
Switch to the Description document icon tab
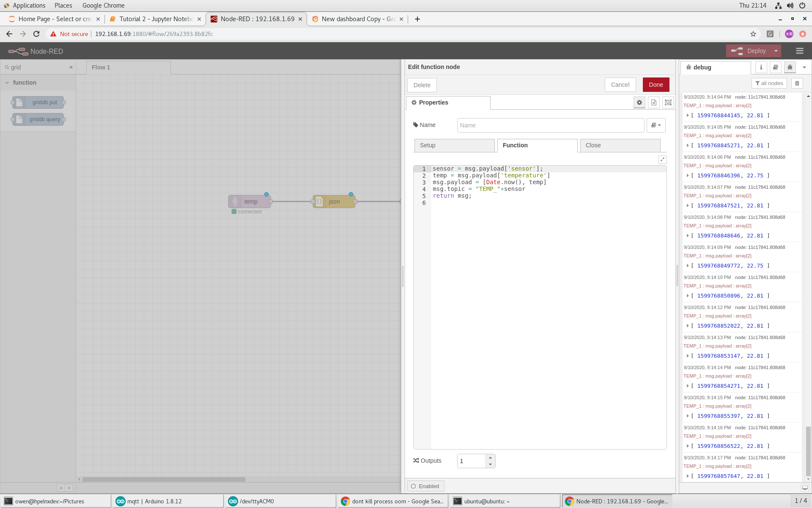click(653, 102)
